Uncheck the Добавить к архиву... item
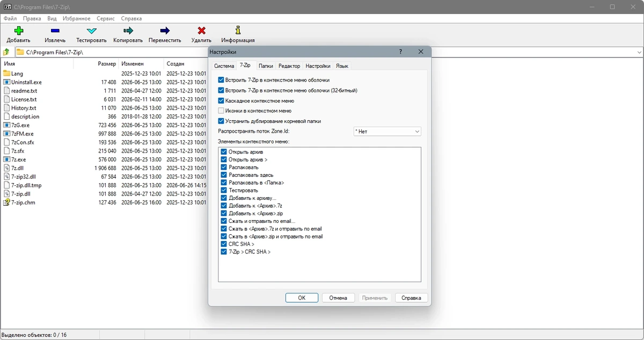 (224, 198)
